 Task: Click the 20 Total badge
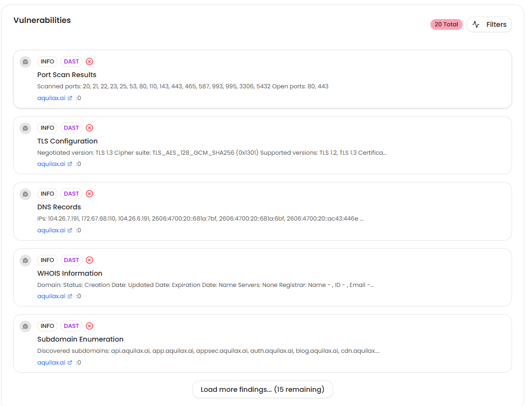446,24
